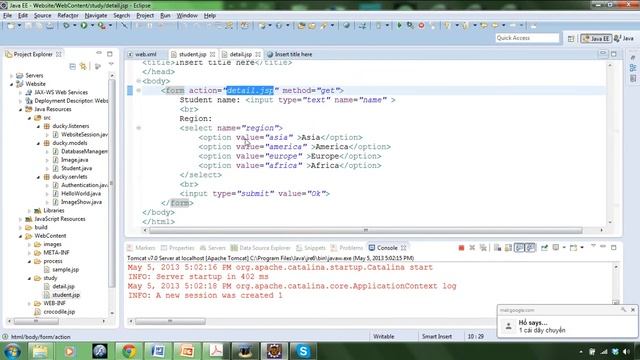Screen dimensions: 640x360
Task: Open Project Explorer View Menu arrow
Action: [x=111, y=64]
